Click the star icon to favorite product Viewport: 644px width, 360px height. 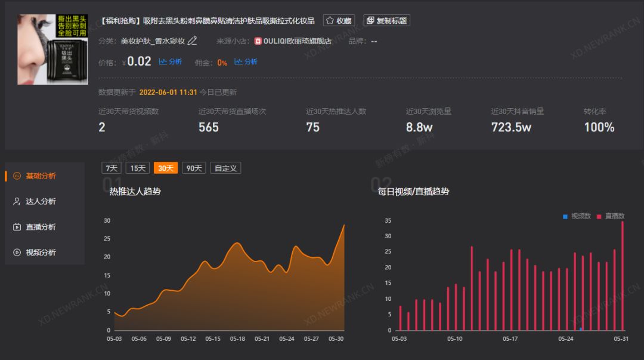[330, 20]
